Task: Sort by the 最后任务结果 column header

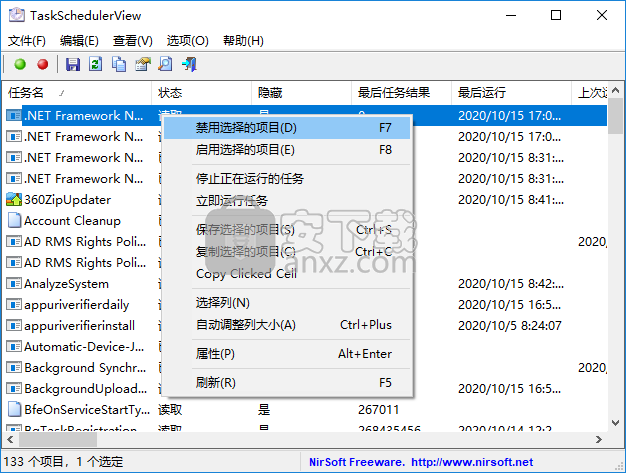Action: point(401,93)
